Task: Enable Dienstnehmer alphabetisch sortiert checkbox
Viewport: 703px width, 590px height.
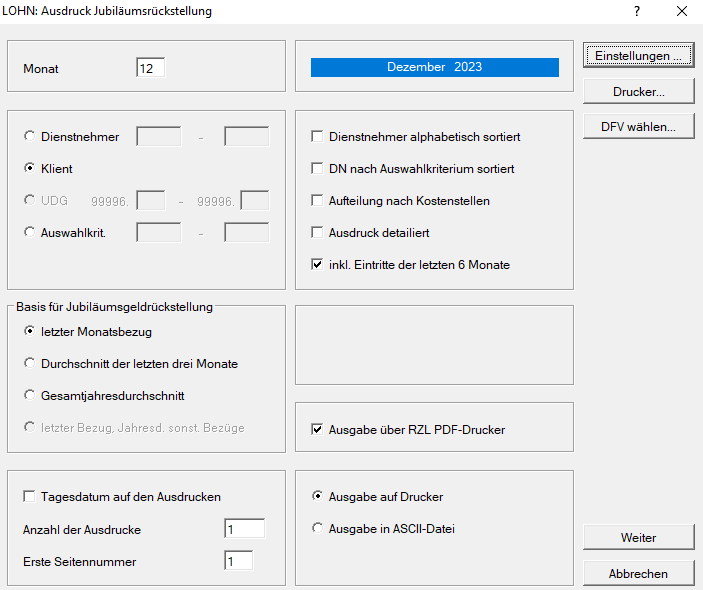Action: (318, 137)
